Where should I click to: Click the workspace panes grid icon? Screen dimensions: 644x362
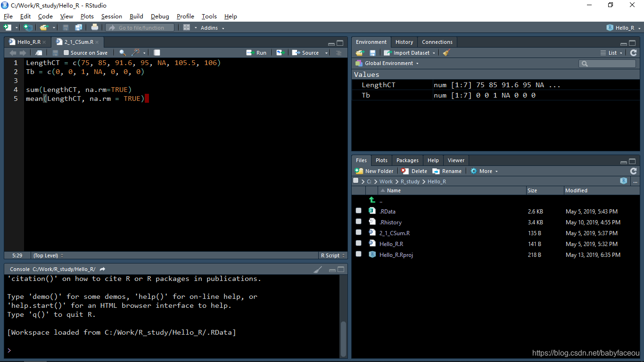coord(187,28)
